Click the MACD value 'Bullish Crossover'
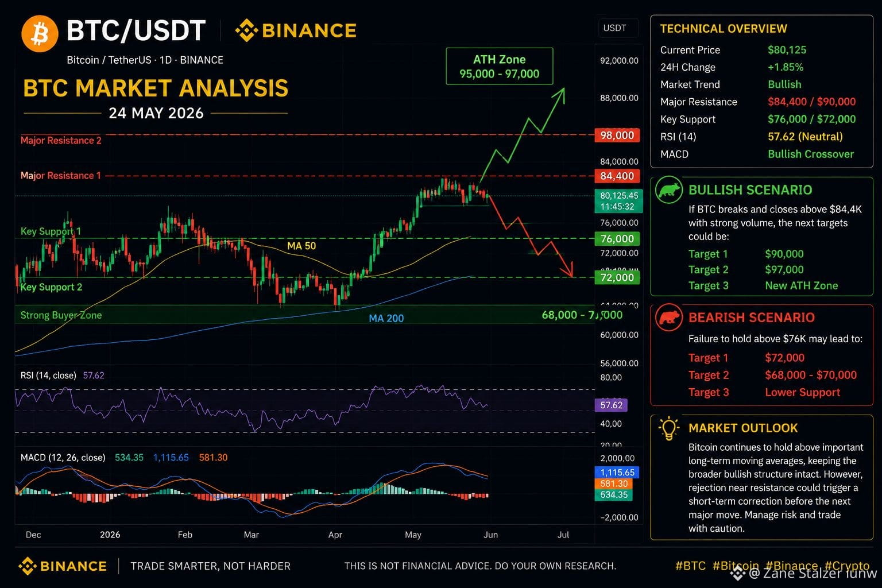The image size is (882, 588). pos(811,154)
